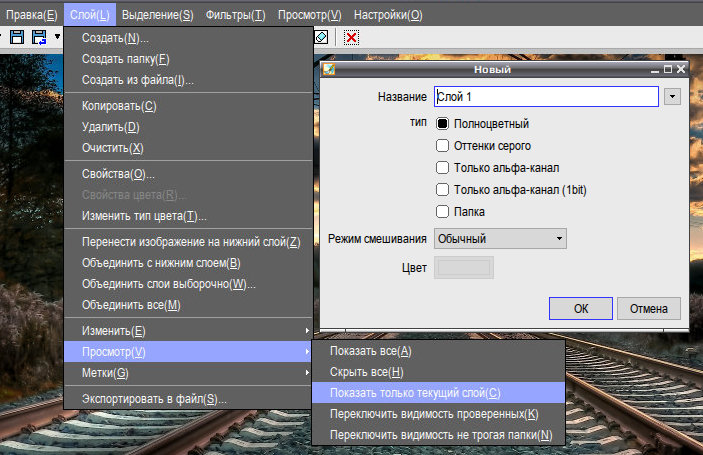Choose Показать только текущий слой(C)
Viewport: 703px width, 455px height.
[438, 393]
